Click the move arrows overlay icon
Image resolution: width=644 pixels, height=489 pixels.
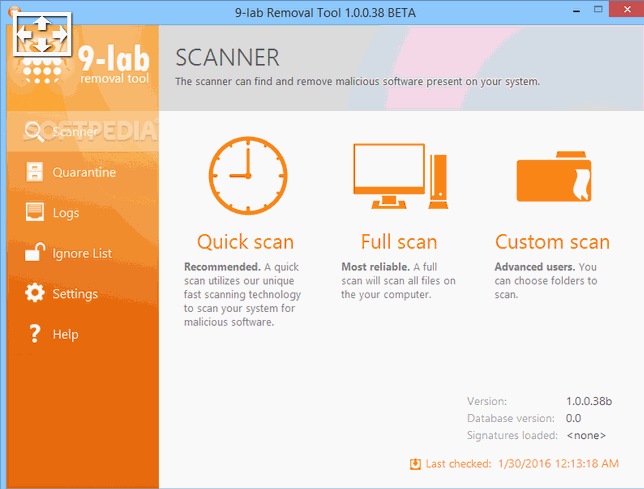tap(41, 33)
